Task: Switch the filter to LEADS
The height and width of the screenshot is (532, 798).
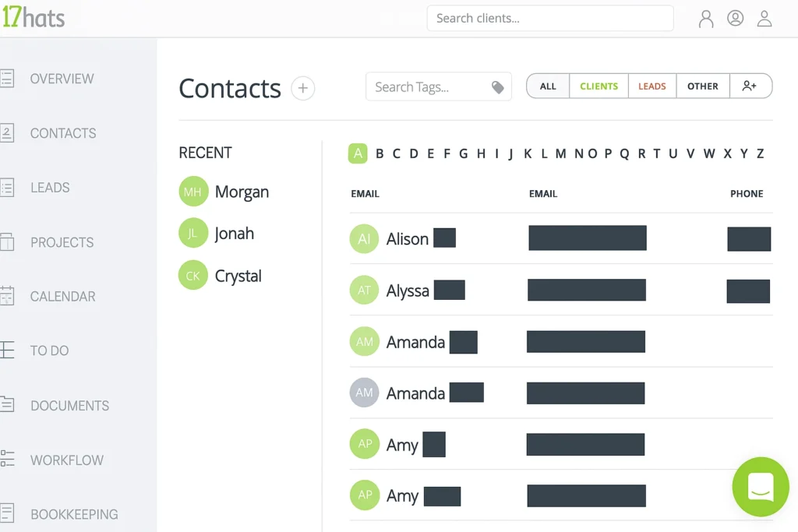Action: 651,86
